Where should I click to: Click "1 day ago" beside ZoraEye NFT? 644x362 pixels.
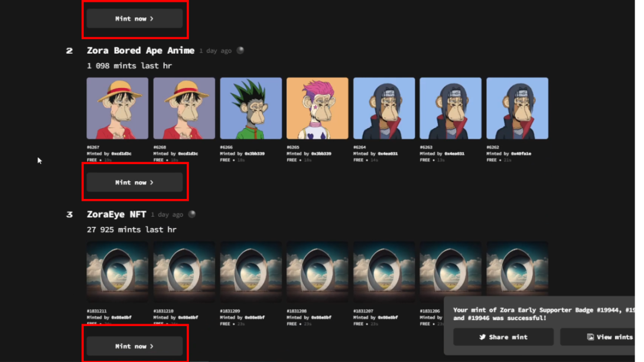(x=167, y=214)
